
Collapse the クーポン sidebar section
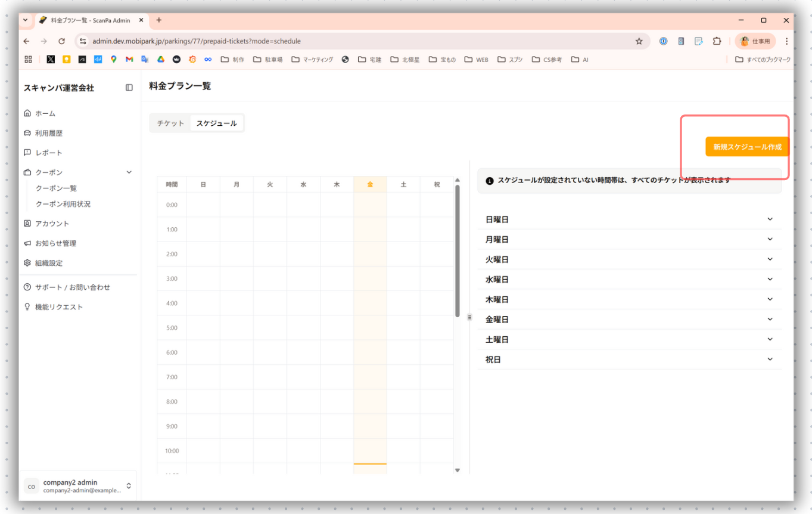coord(129,172)
